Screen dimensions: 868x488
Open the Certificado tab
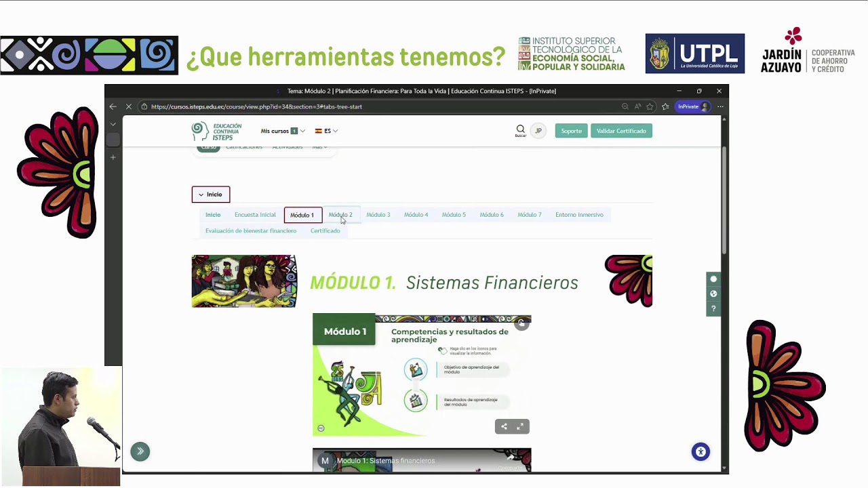[x=325, y=231]
